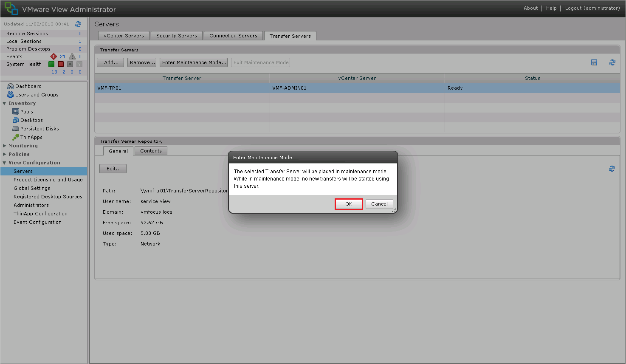Screen dimensions: 626x364
Task: Select the VMF-TR01 transfer server row
Action: pos(182,88)
